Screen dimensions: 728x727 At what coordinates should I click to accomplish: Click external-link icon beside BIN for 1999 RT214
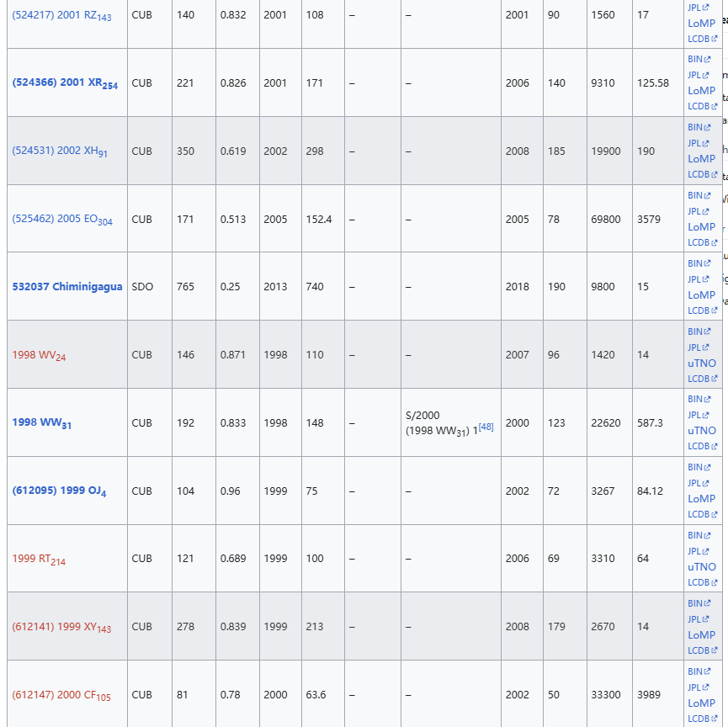click(x=707, y=536)
